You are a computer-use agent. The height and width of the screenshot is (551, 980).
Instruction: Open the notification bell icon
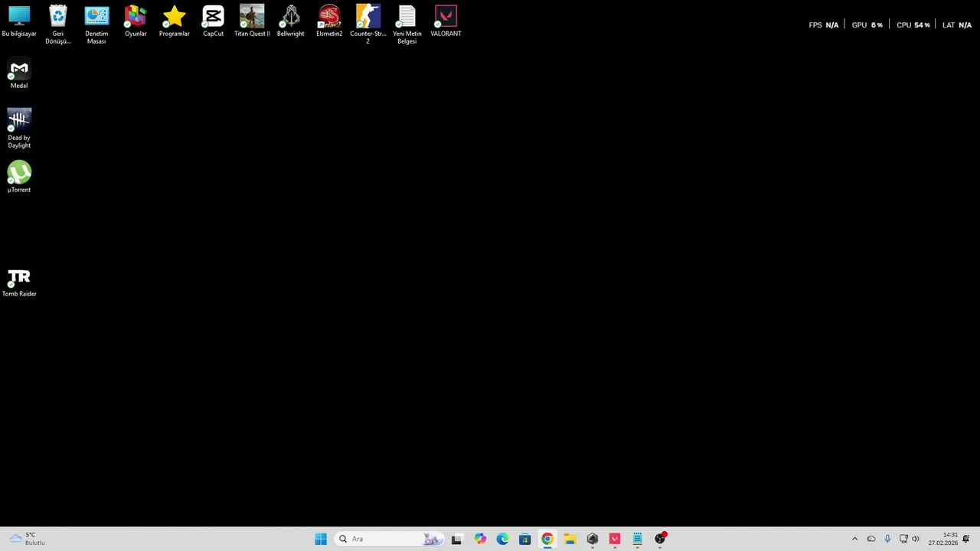click(966, 539)
